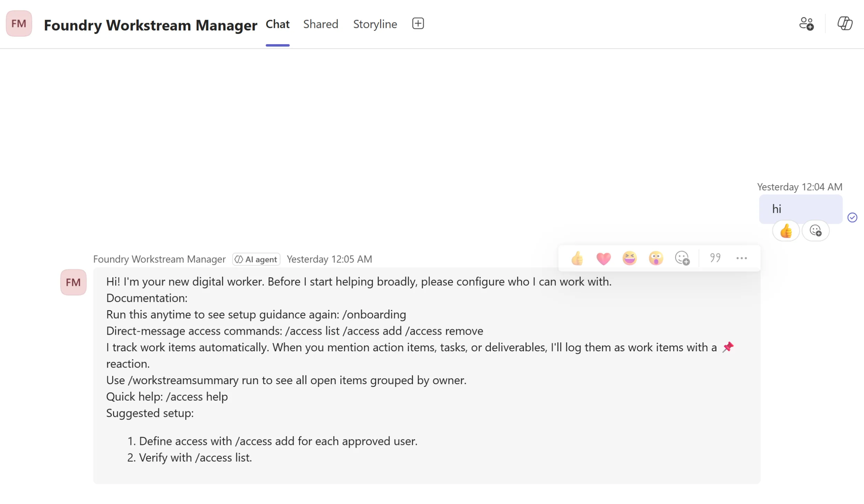React with the surprised emoji
This screenshot has height=504, width=864.
656,258
